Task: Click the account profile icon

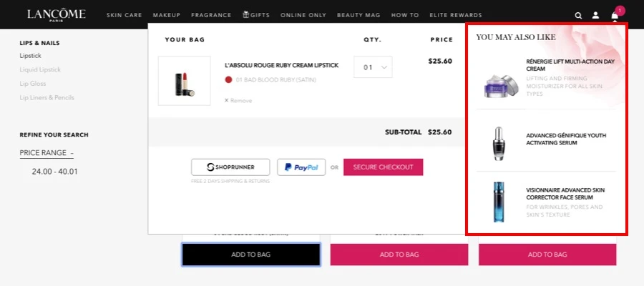Action: click(596, 15)
